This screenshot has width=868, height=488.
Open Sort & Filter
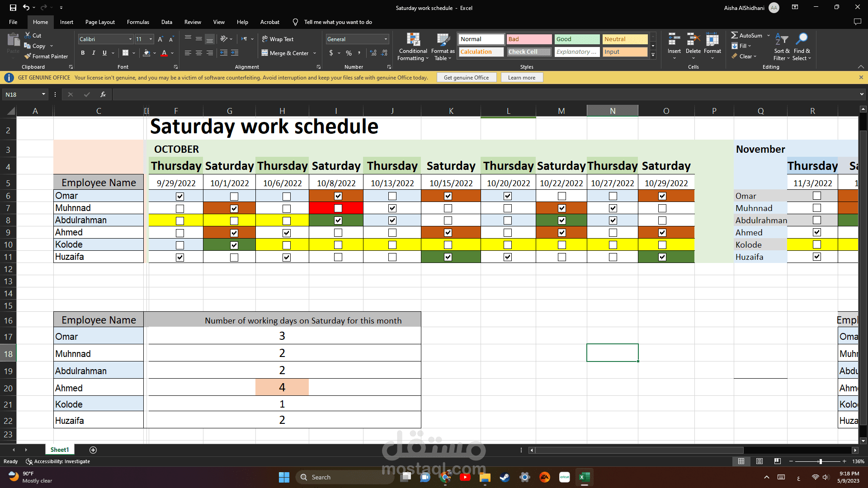coord(782,47)
